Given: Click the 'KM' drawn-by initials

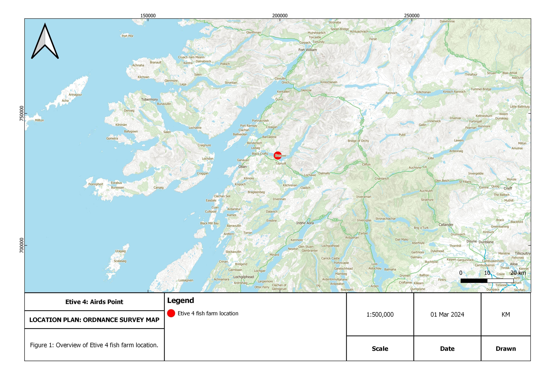Looking at the screenshot, I should pyautogui.click(x=506, y=314).
